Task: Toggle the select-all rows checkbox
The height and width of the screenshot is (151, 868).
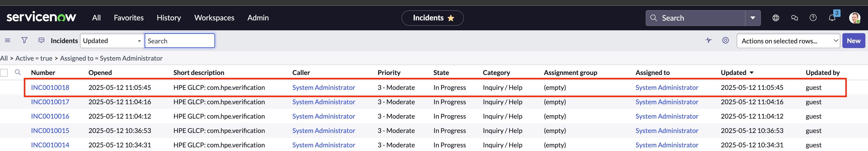Action: (x=4, y=72)
